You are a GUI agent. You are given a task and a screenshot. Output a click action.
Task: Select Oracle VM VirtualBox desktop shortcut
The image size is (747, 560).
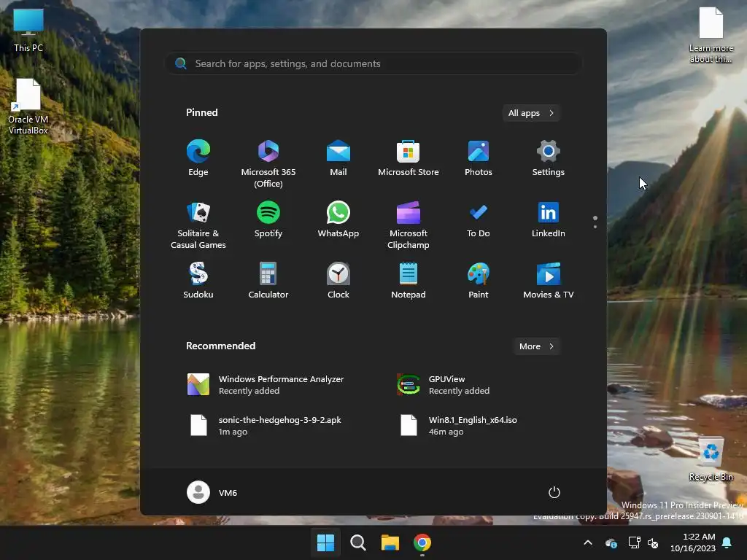(x=28, y=106)
